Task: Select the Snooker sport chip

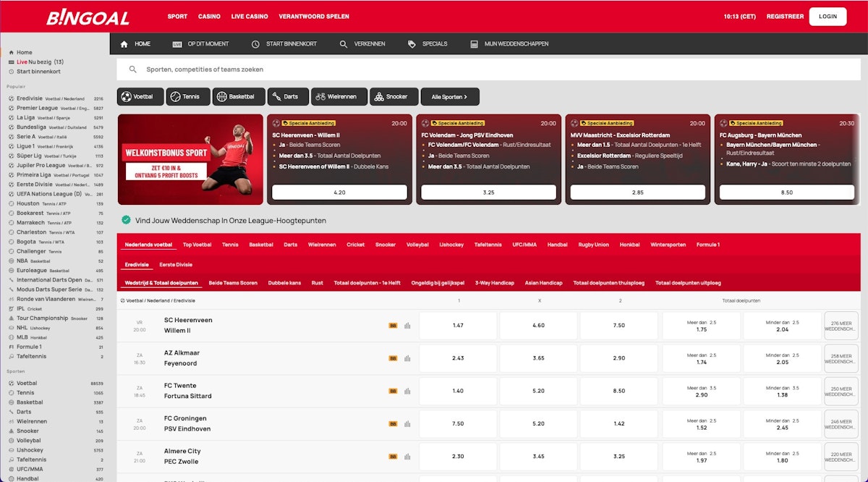Action: coord(393,96)
